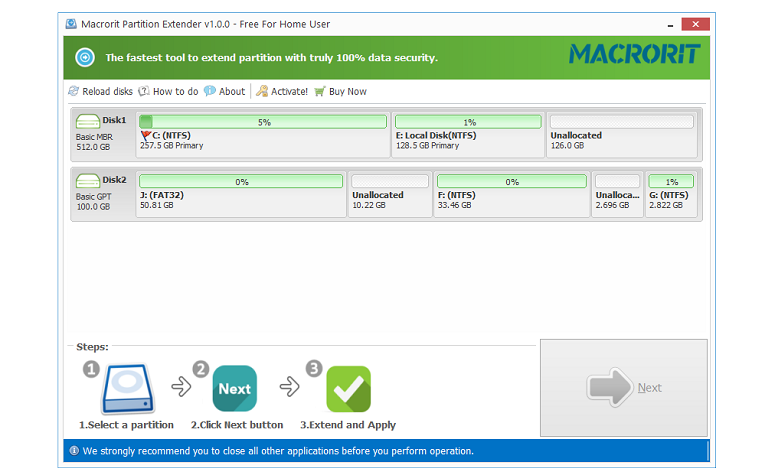Image resolution: width=775 pixels, height=475 pixels.
Task: Click the blue circular icon in green banner
Action: pyautogui.click(x=85, y=57)
